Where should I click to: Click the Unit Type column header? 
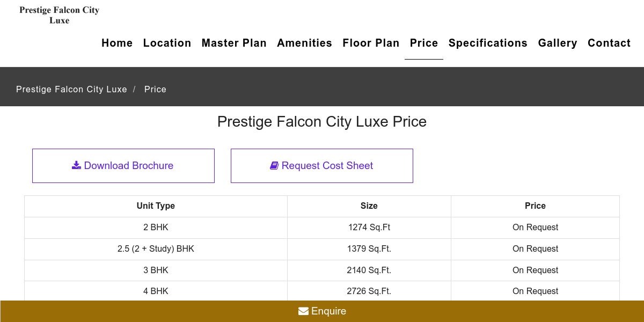(156, 206)
